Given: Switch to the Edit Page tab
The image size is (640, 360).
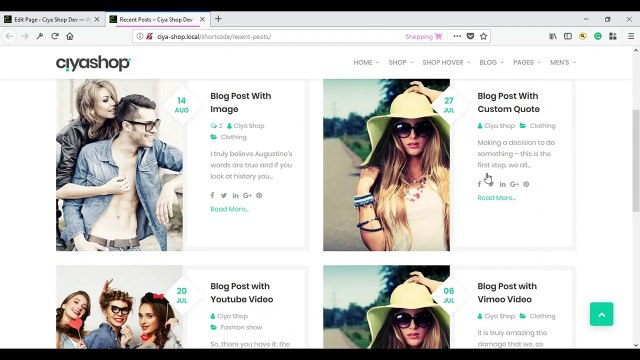Looking at the screenshot, I should [52, 19].
